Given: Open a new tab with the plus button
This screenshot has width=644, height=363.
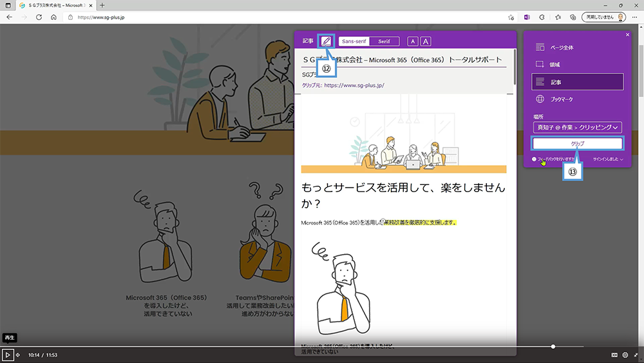Looking at the screenshot, I should 102,5.
